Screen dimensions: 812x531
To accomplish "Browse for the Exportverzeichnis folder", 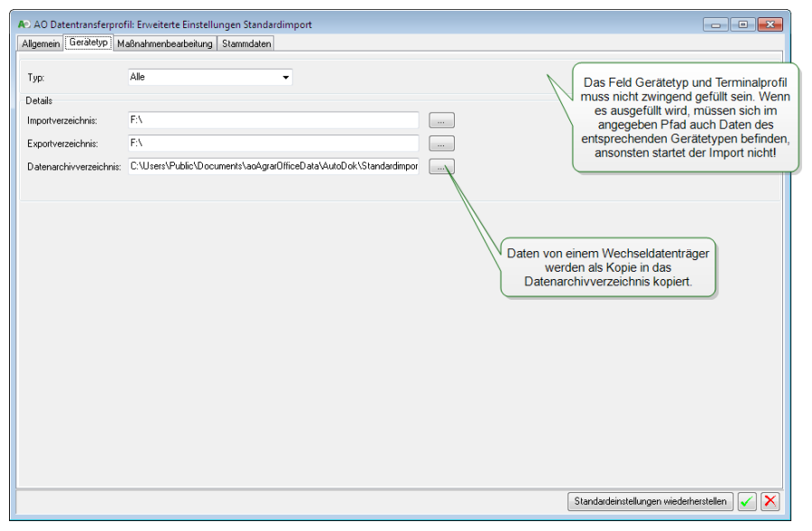I will point(441,144).
